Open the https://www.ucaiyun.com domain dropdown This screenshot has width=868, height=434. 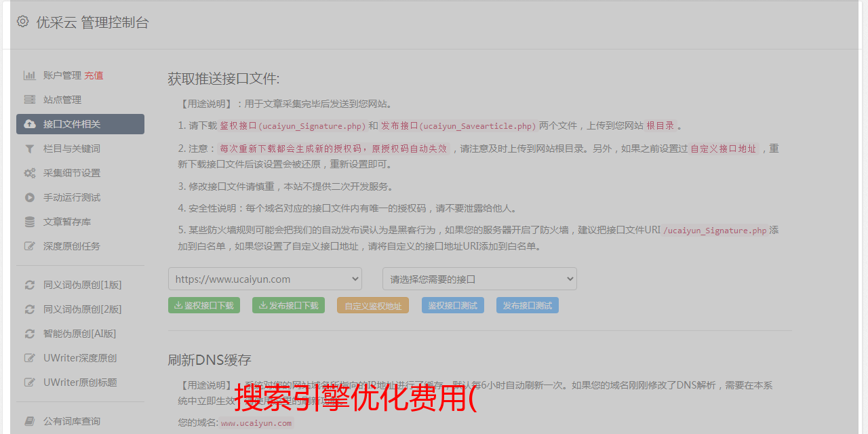[x=265, y=279]
